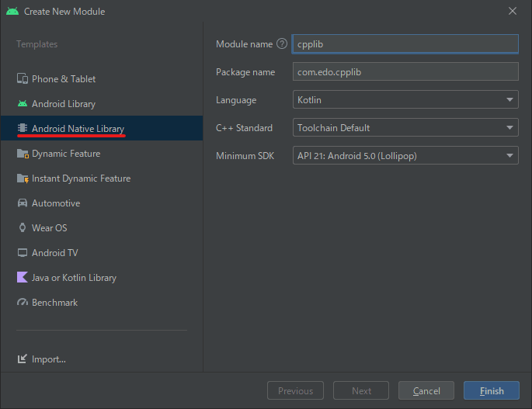Screen dimensions: 532x409
Task: Click the Create New Module title text
Action: (64, 12)
